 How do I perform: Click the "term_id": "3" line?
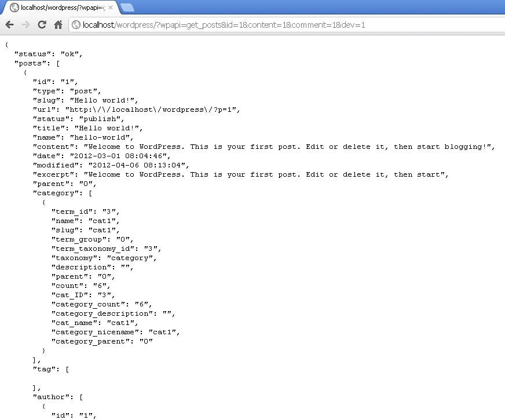pyautogui.click(x=86, y=211)
